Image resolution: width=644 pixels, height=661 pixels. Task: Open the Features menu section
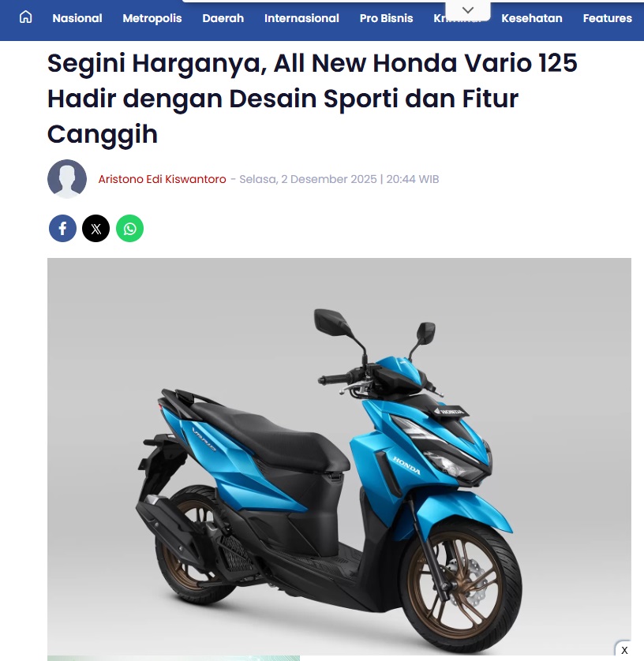pyautogui.click(x=608, y=18)
